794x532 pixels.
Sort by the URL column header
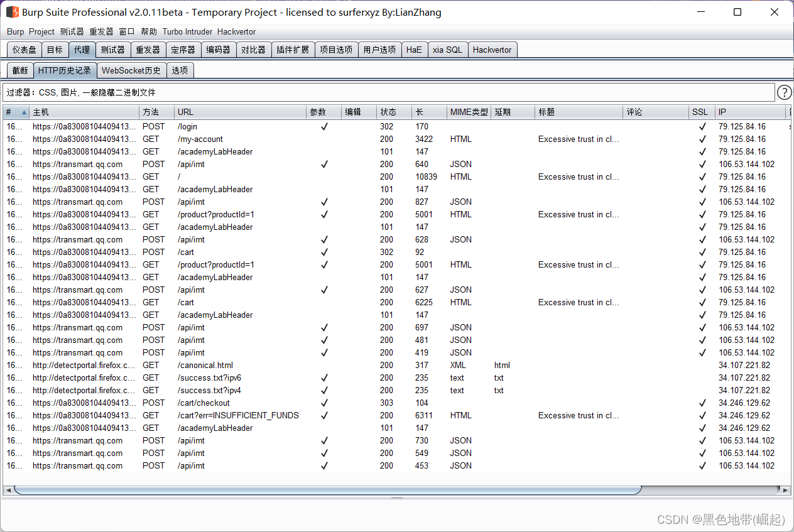click(241, 112)
